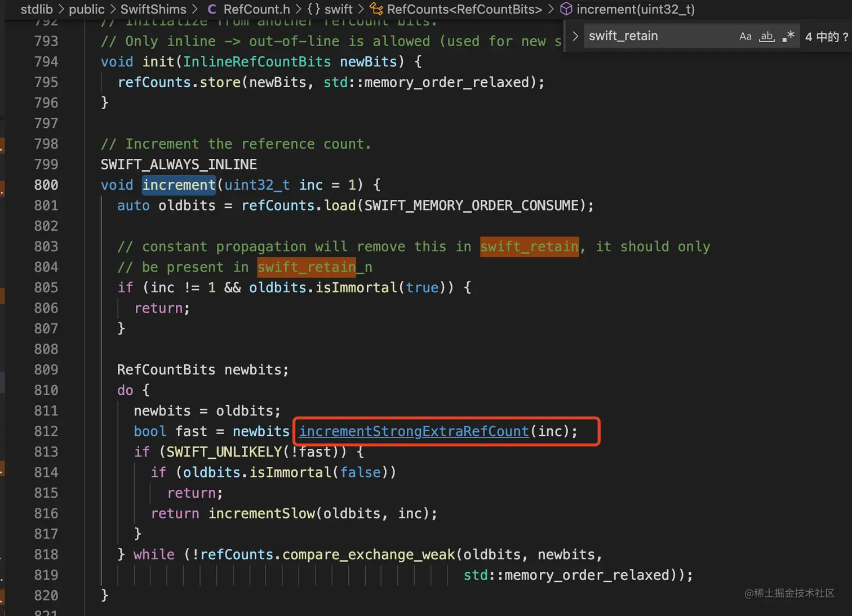Enable regular expression search mode
Screen dimensions: 852x616
point(788,36)
